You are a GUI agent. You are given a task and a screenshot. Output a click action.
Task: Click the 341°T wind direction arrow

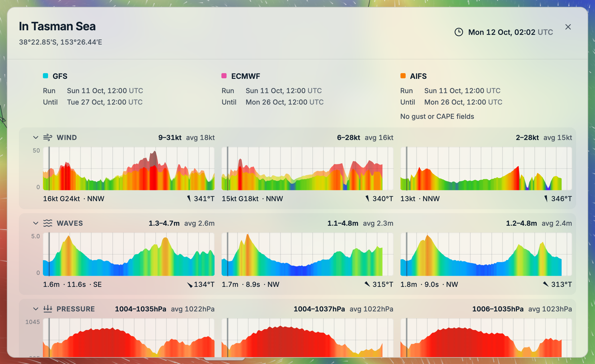click(x=189, y=199)
